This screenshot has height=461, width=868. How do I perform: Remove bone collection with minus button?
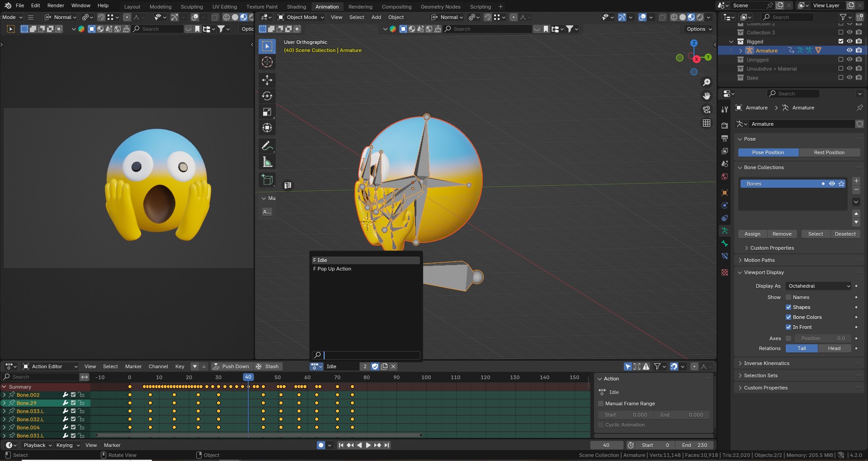pos(856,190)
